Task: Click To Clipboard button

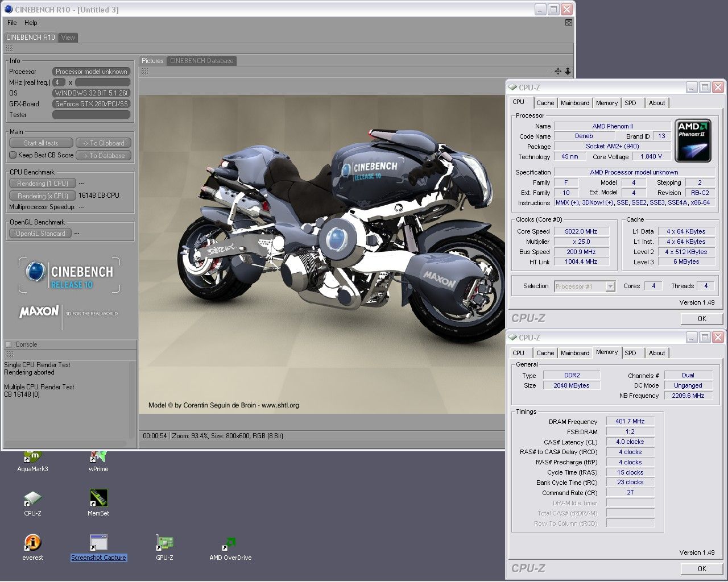Action: click(x=104, y=143)
